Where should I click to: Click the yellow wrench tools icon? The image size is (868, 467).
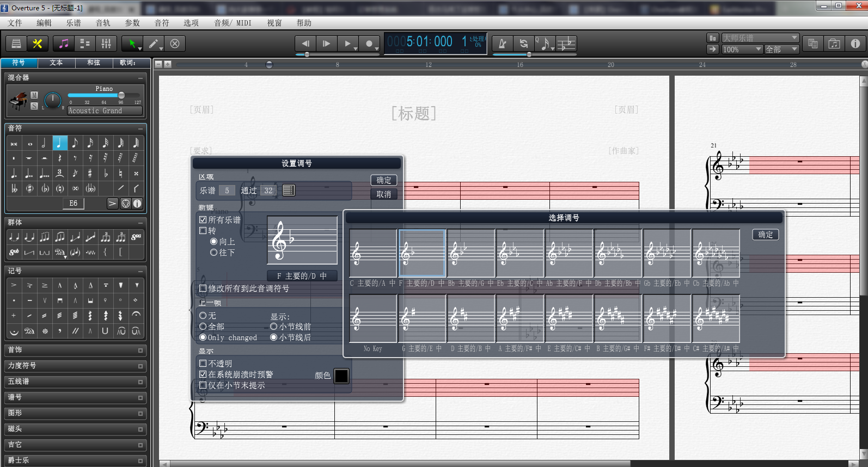[38, 44]
